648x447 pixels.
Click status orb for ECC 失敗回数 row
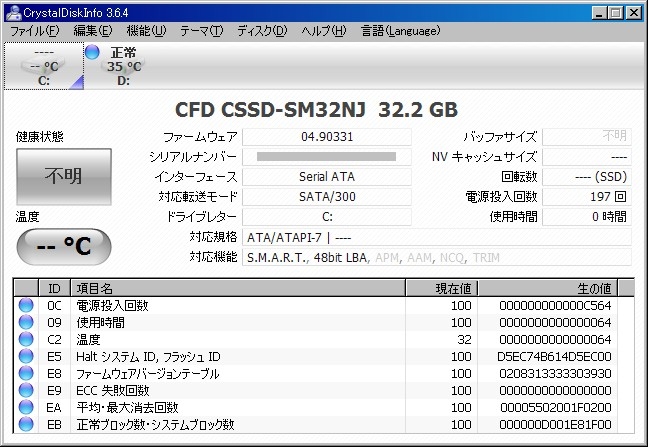pos(26,390)
